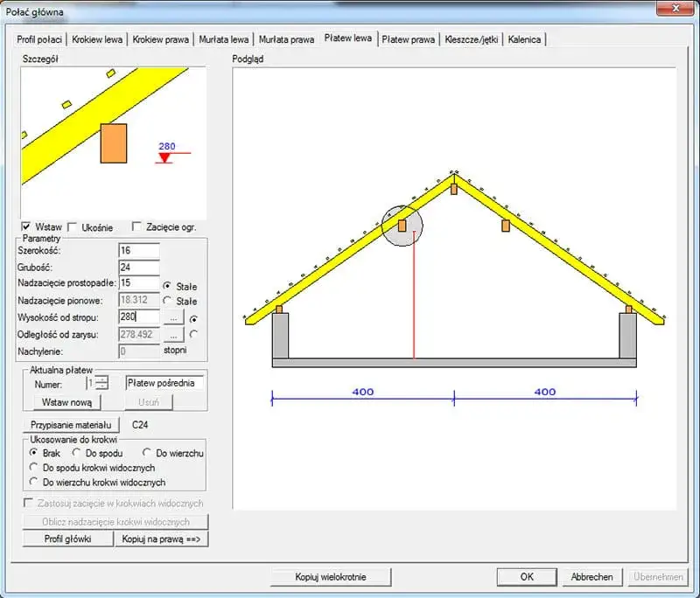Open the Kleszcze/jętki tab

(x=471, y=39)
